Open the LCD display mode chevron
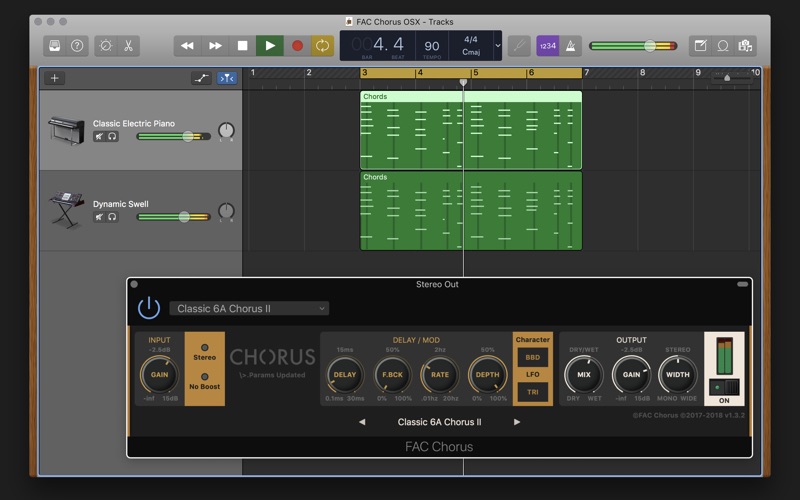The image size is (800, 500). [x=497, y=45]
